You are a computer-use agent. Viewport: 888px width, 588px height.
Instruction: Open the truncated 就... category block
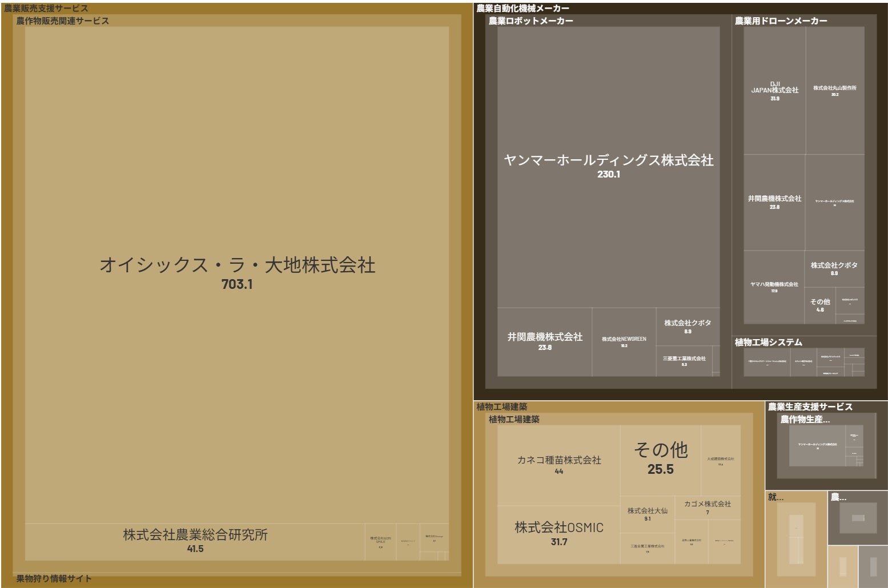coord(796,539)
